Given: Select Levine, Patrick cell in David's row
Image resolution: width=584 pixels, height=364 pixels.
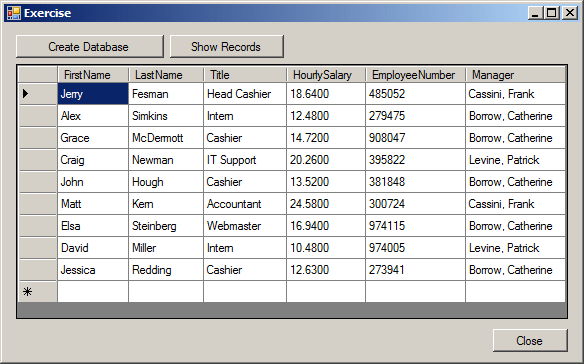Looking at the screenshot, I should pyautogui.click(x=515, y=248).
